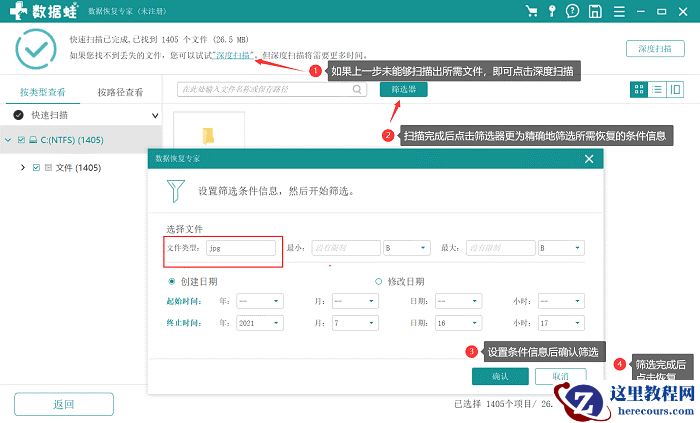Image resolution: width=700 pixels, height=423 pixels.
Task: Switch to list view
Action: [657, 89]
